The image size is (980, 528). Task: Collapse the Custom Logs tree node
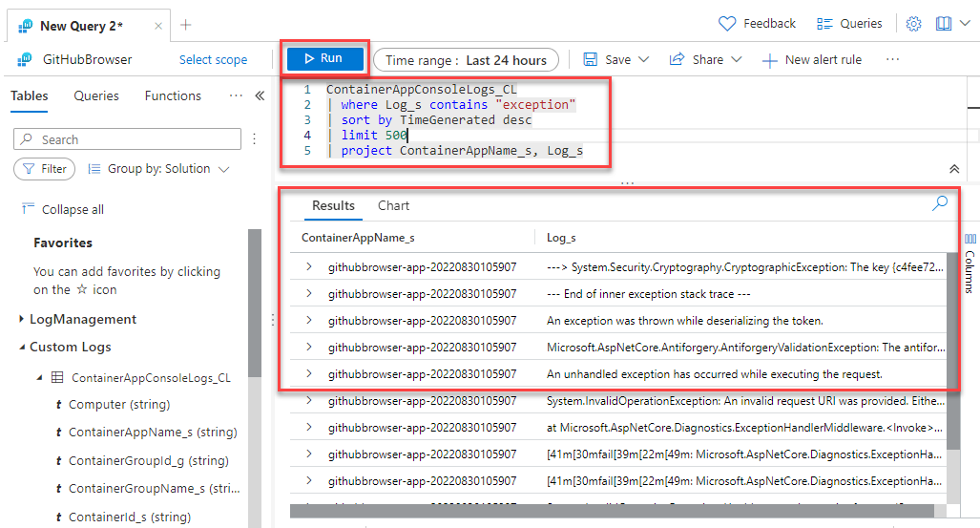pyautogui.click(x=23, y=347)
